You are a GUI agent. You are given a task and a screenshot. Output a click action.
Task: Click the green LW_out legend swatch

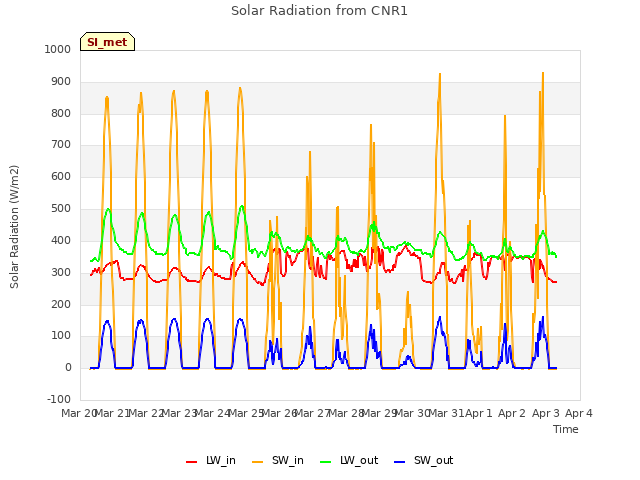(326, 462)
